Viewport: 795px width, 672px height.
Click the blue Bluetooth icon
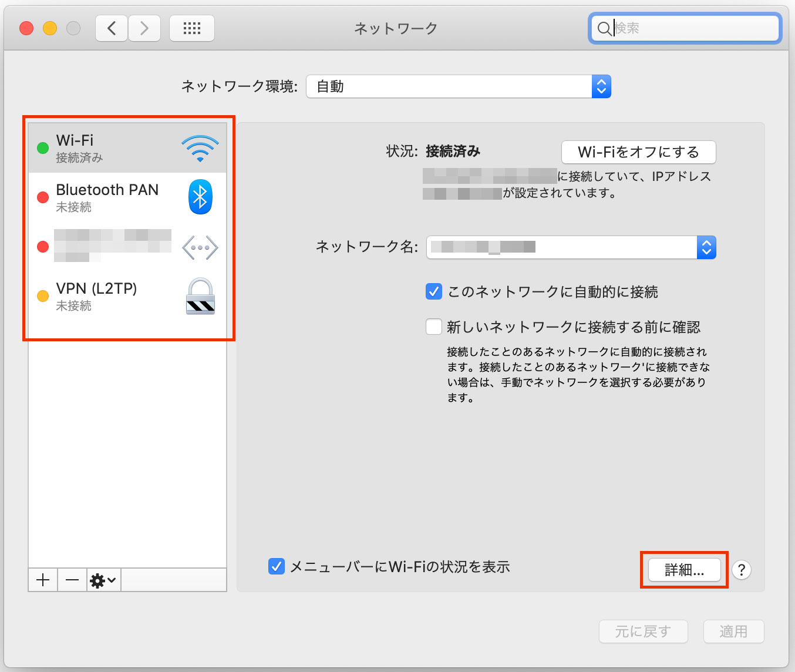click(x=200, y=197)
